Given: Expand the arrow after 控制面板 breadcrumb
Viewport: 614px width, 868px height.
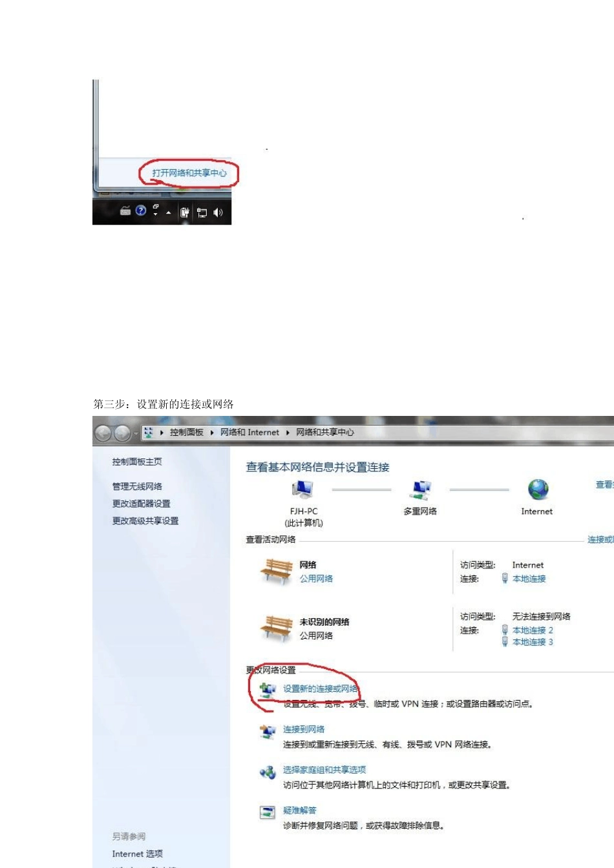Looking at the screenshot, I should click(x=212, y=433).
